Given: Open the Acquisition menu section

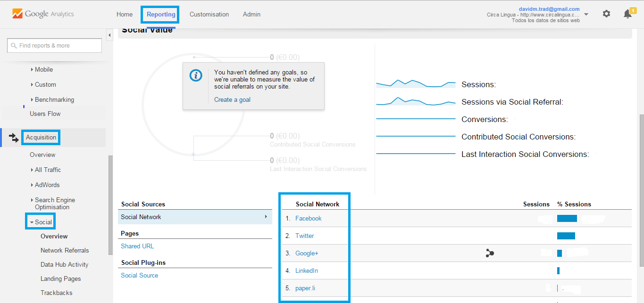Looking at the screenshot, I should 41,137.
